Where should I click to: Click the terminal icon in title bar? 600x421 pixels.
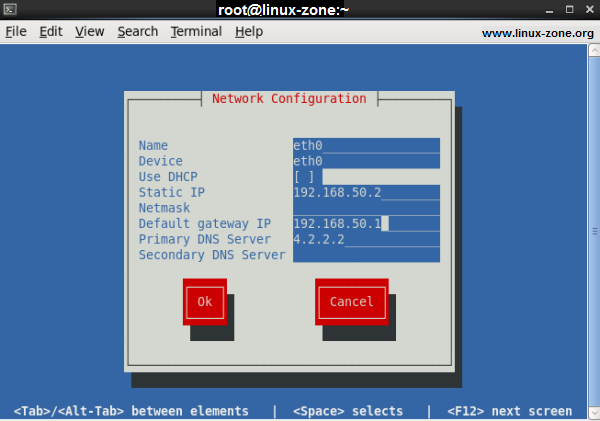point(10,9)
